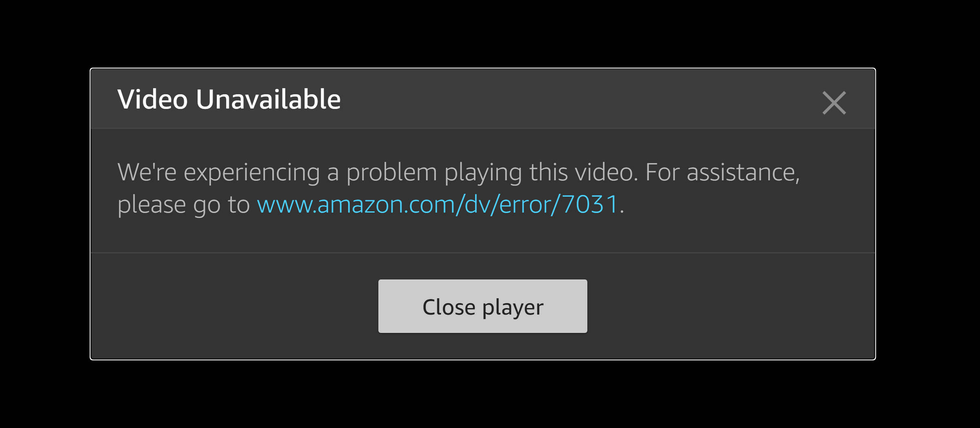The image size is (980, 428).
Task: Tap the cross icon at dialog top right
Action: point(834,103)
